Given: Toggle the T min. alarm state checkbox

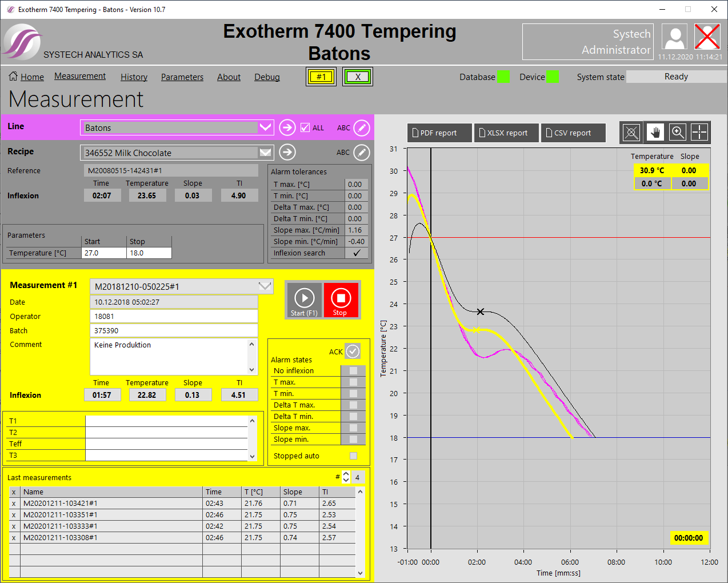Looking at the screenshot, I should tap(353, 393).
